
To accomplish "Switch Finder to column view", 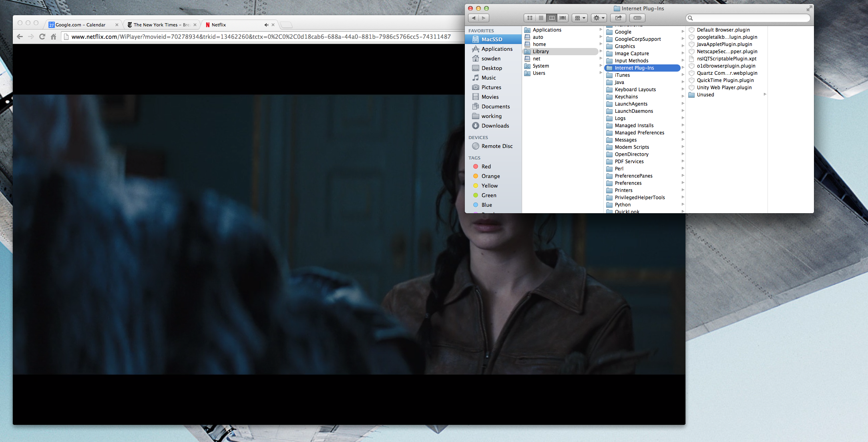I will coord(552,18).
